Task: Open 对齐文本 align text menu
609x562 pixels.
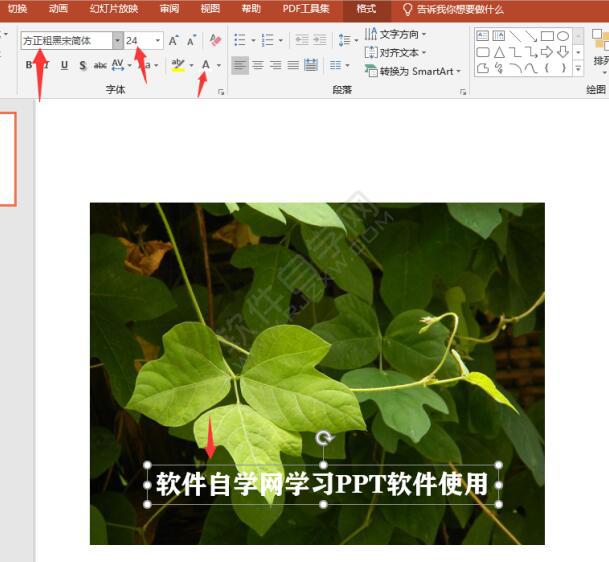Action: (x=395, y=52)
